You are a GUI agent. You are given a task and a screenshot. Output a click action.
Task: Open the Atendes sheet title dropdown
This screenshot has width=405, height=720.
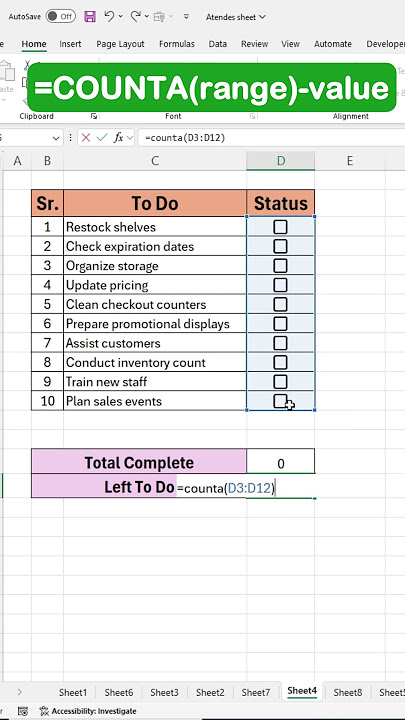click(236, 17)
